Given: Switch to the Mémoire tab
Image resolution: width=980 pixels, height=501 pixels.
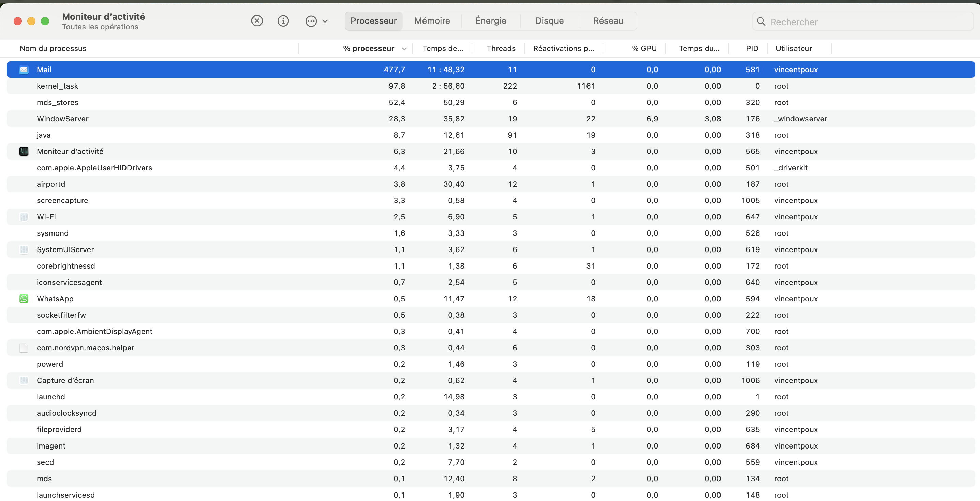Looking at the screenshot, I should [x=432, y=21].
